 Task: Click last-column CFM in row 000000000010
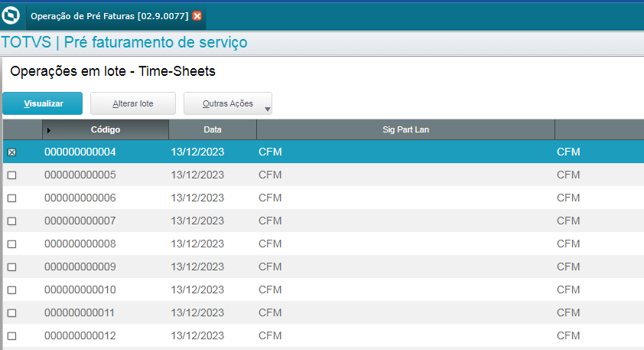coord(568,290)
